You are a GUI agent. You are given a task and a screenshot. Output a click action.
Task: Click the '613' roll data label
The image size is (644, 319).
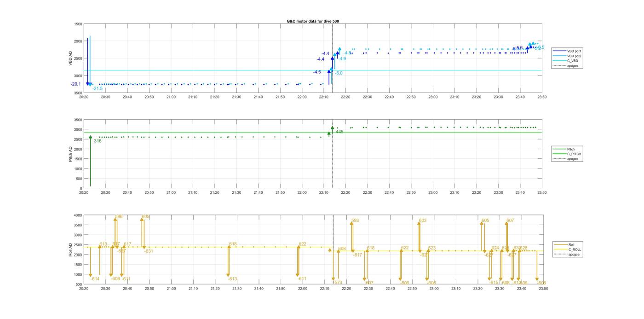pos(103,244)
